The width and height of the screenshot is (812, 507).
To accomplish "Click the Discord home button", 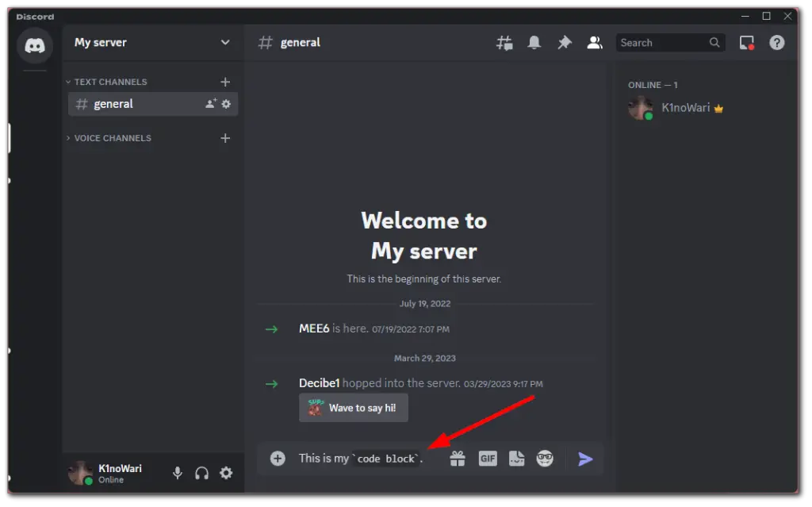I will (33, 45).
